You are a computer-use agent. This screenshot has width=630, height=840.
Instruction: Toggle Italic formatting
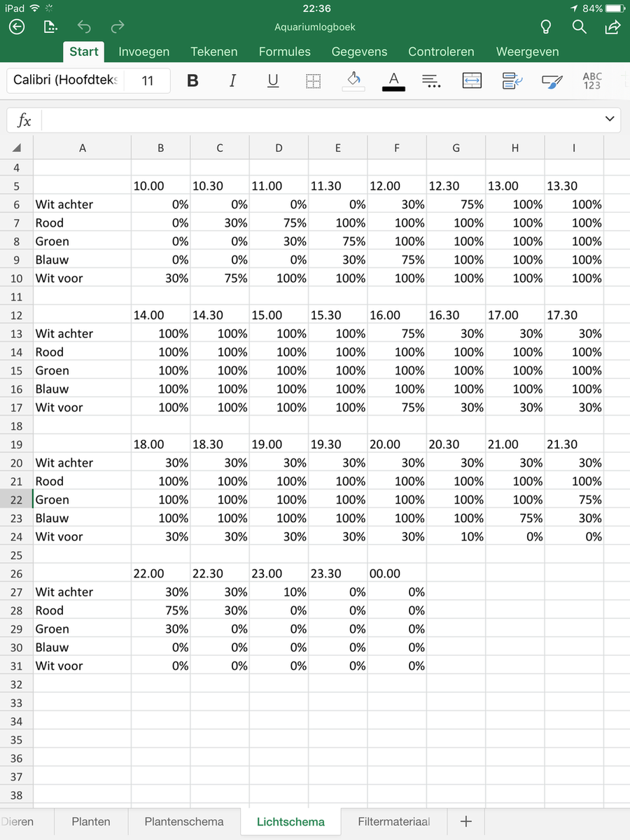[233, 80]
